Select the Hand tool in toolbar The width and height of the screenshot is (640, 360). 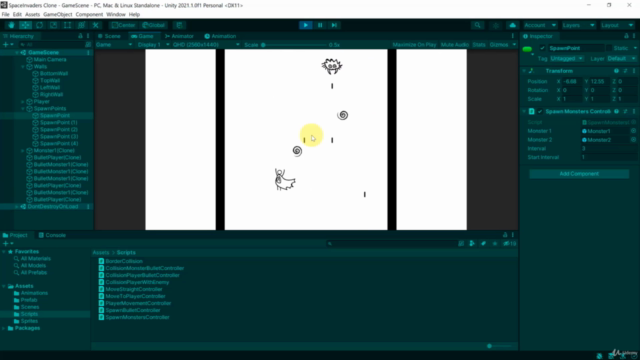pyautogui.click(x=11, y=25)
